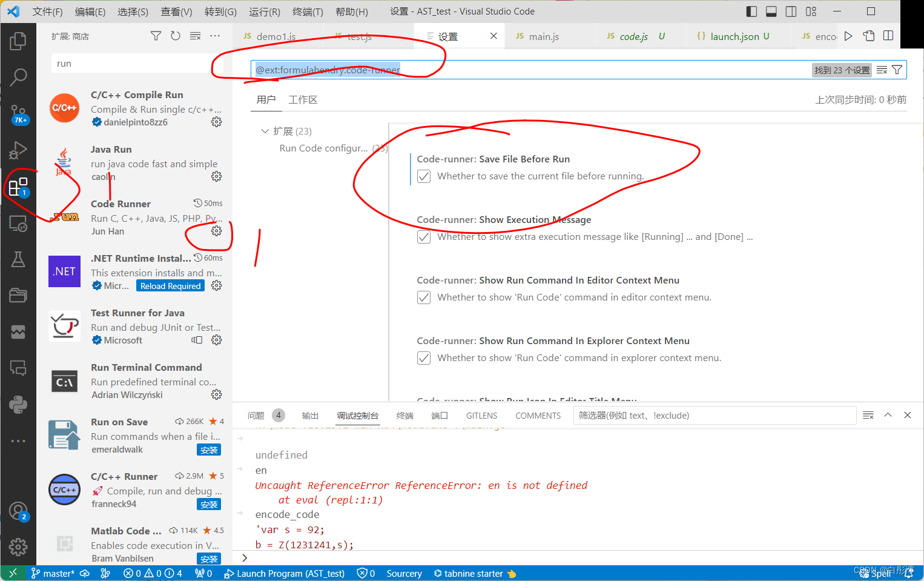Open the 运行(R) menu
This screenshot has height=581, width=924.
[x=265, y=12]
